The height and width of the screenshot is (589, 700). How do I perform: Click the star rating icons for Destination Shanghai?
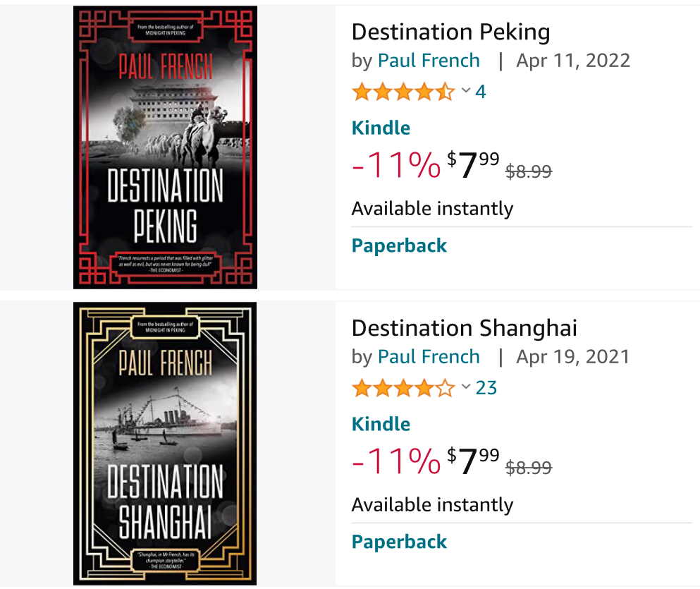click(403, 388)
